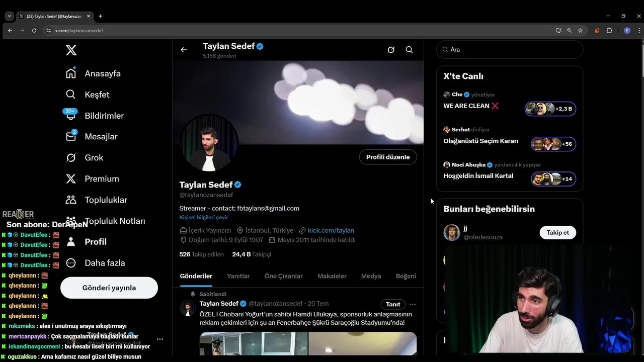Click +56 listeners badge
The image size is (644, 362).
(553, 144)
